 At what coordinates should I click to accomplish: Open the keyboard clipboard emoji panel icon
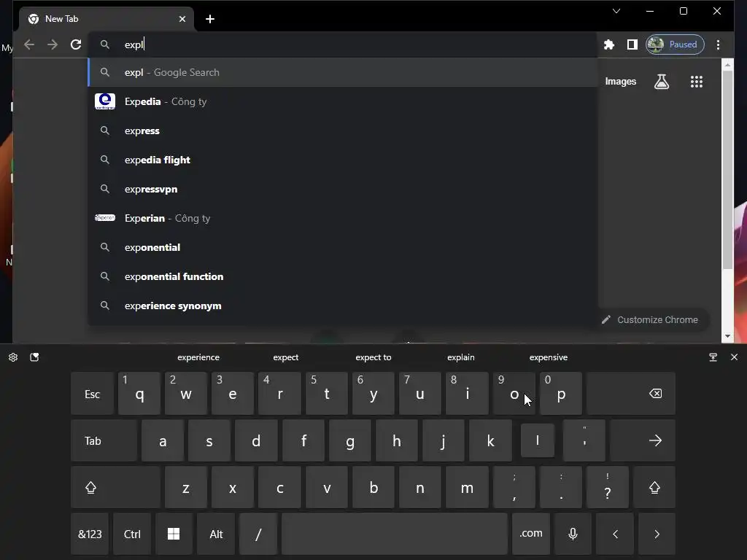[34, 357]
